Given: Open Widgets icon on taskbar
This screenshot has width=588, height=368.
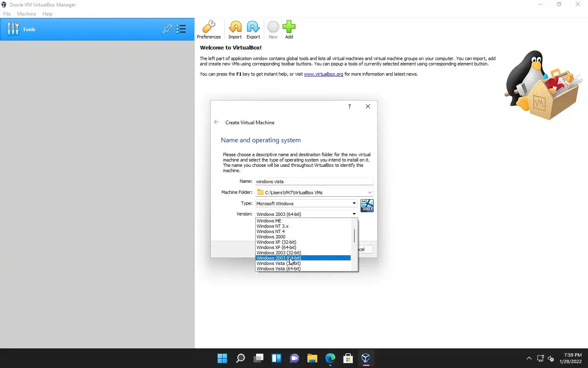Looking at the screenshot, I should 276,359.
